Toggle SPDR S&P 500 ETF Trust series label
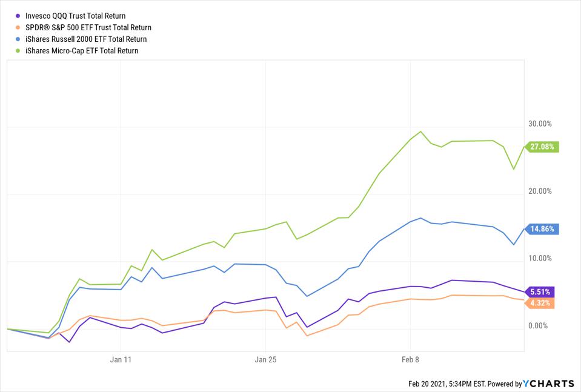This screenshot has width=581, height=392. click(88, 27)
